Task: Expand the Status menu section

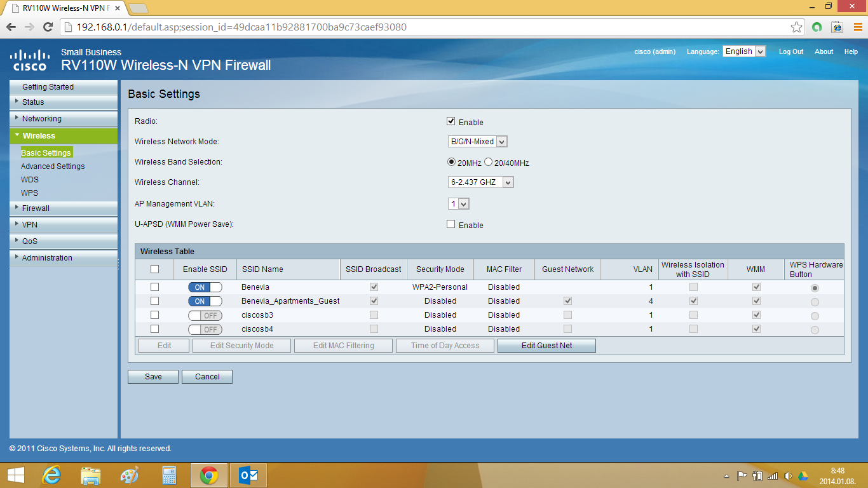Action: (64, 102)
